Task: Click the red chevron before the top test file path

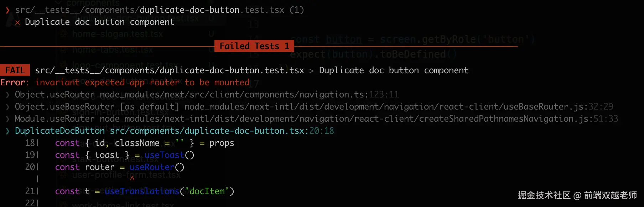Action: (7, 10)
